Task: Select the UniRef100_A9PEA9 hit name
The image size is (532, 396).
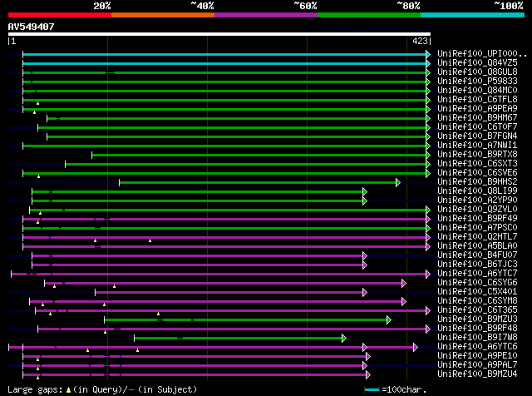Action: (477, 109)
